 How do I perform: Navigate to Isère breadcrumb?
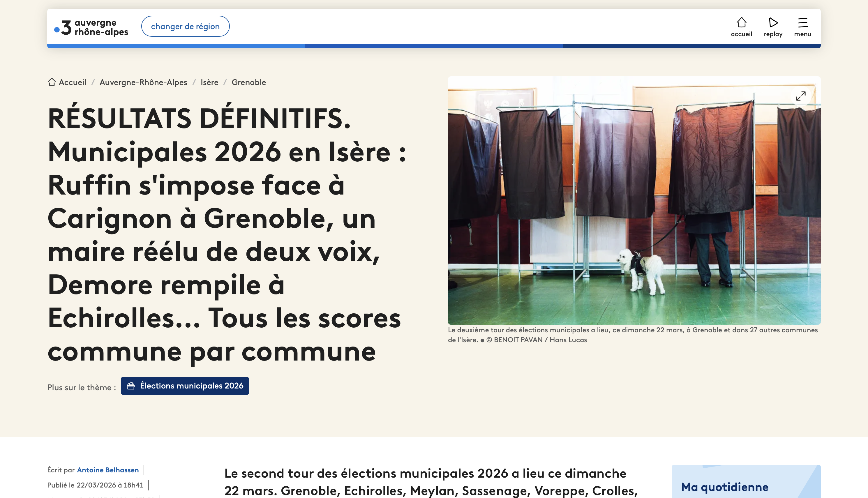[x=209, y=82]
